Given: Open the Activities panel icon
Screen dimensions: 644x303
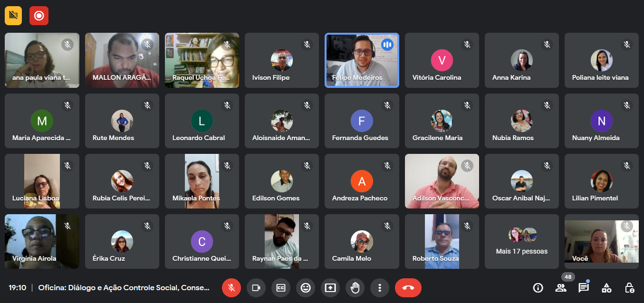Looking at the screenshot, I should coord(606,288).
